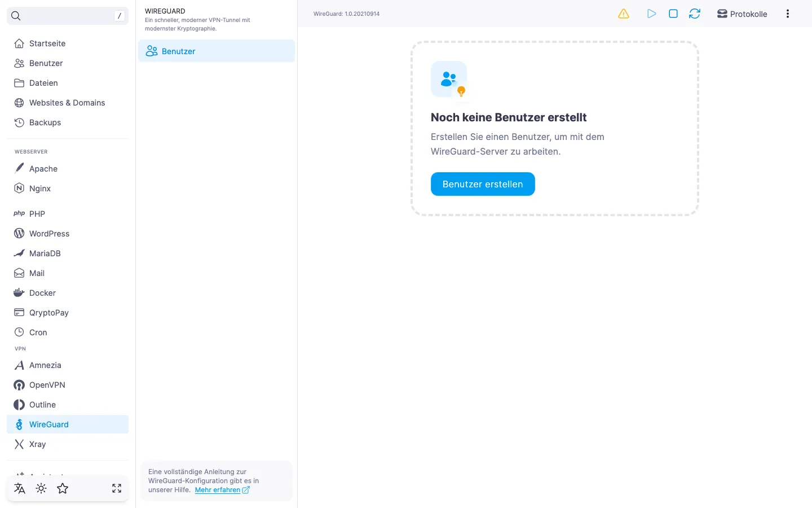The height and width of the screenshot is (508, 812).
Task: Toggle fullscreen expand icon
Action: click(117, 488)
